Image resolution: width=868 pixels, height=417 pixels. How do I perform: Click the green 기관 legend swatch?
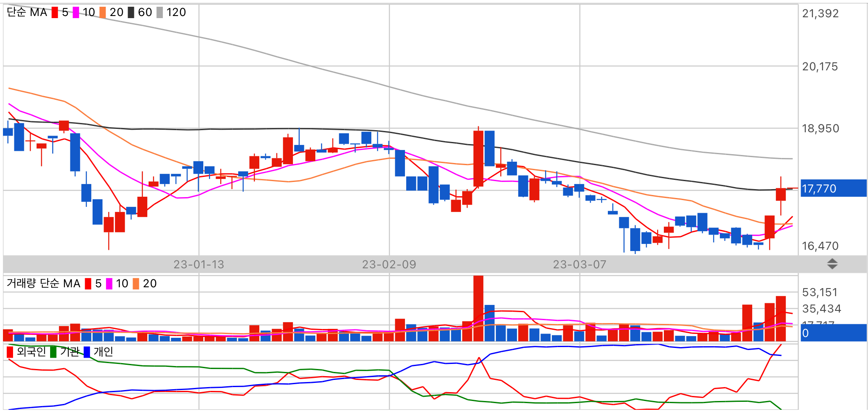coord(53,352)
